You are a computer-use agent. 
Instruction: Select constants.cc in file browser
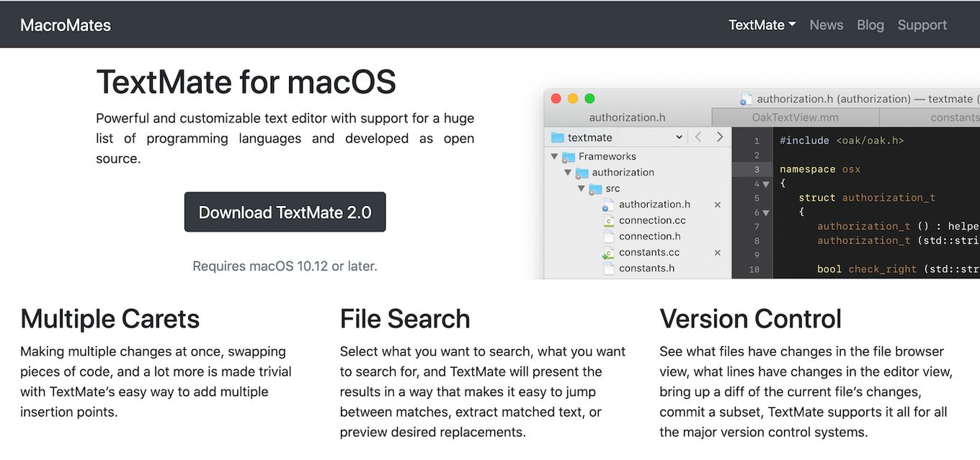pyautogui.click(x=649, y=252)
